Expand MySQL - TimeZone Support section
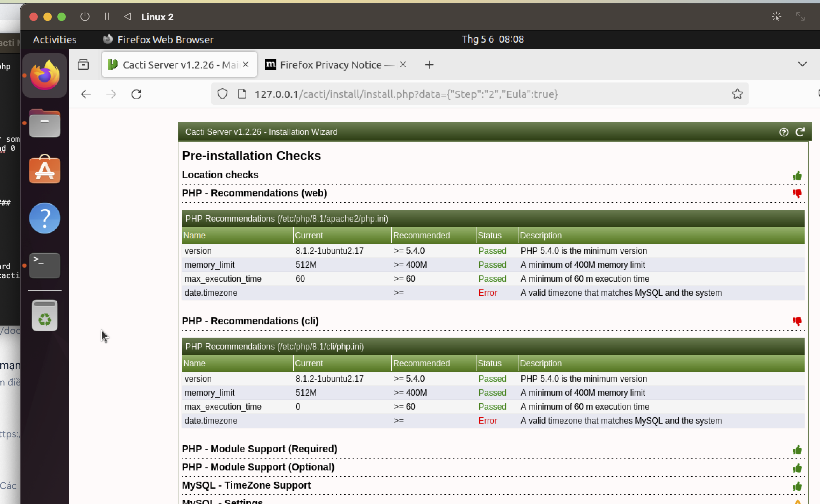This screenshot has width=820, height=504. pos(246,485)
